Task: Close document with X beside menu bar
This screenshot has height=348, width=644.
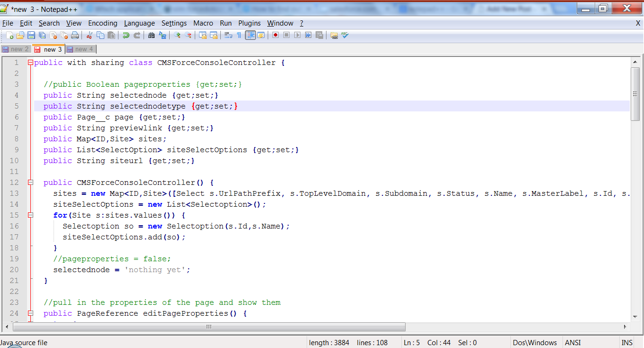Action: click(x=638, y=23)
